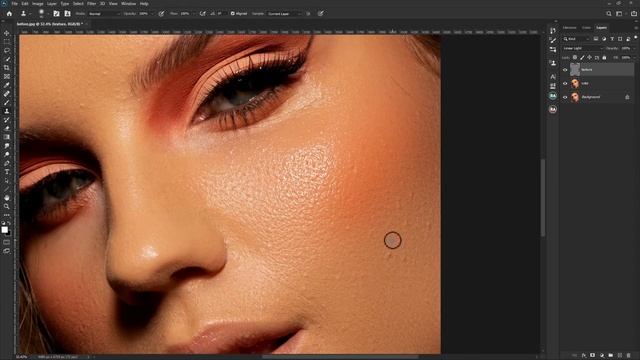This screenshot has width=640, height=360.
Task: Toggle the layer filter on/off switch
Action: [636, 38]
